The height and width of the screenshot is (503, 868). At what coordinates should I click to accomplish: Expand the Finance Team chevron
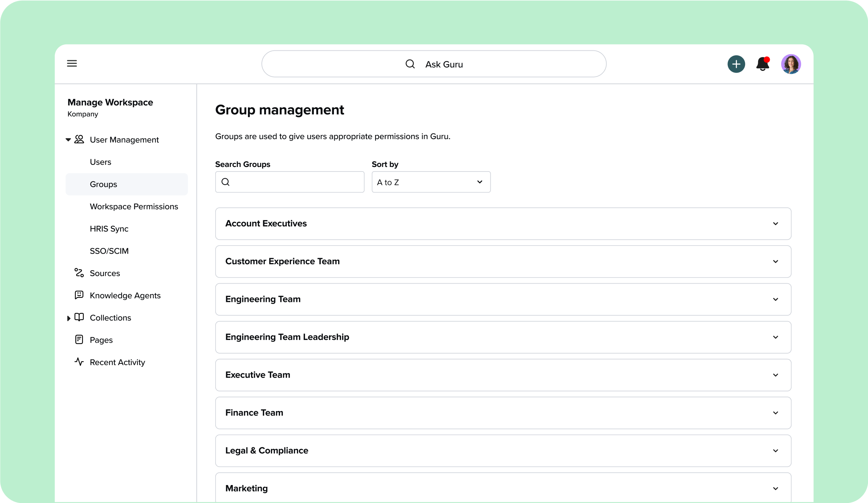(x=775, y=413)
